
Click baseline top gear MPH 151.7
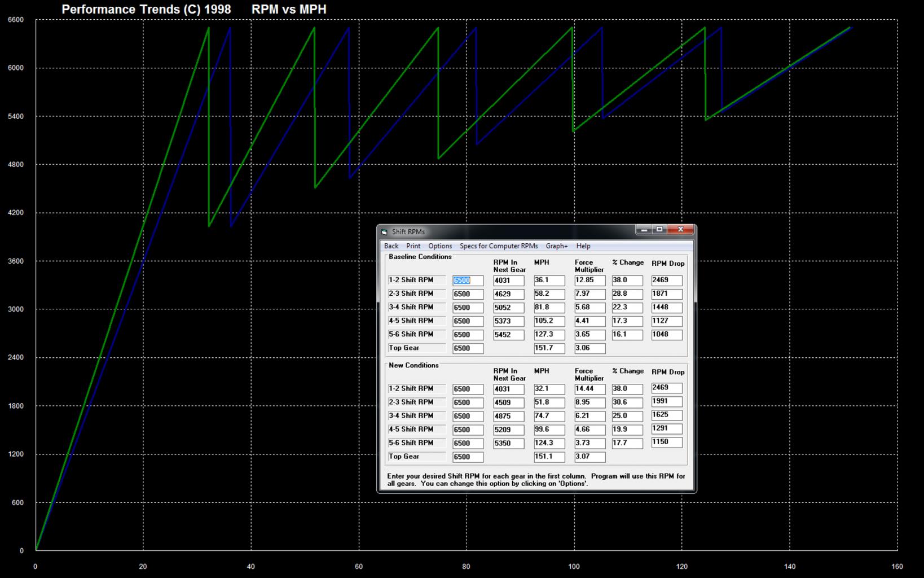tap(549, 348)
